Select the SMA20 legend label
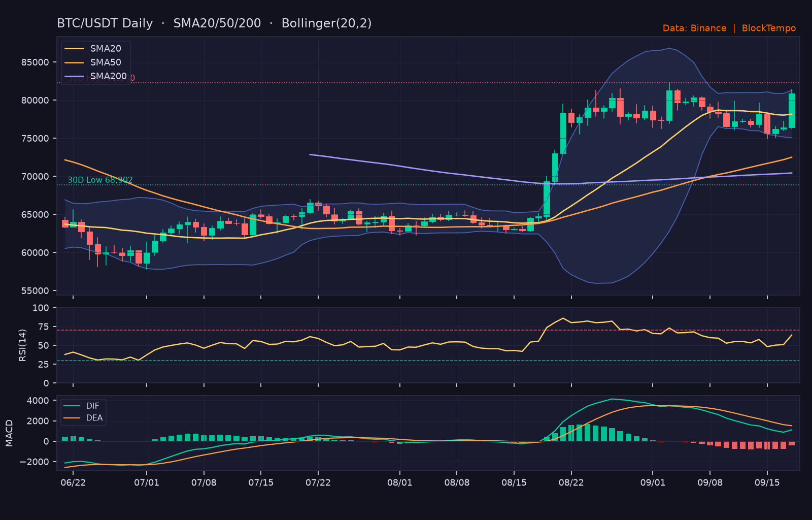This screenshot has width=812, height=520. [106, 49]
